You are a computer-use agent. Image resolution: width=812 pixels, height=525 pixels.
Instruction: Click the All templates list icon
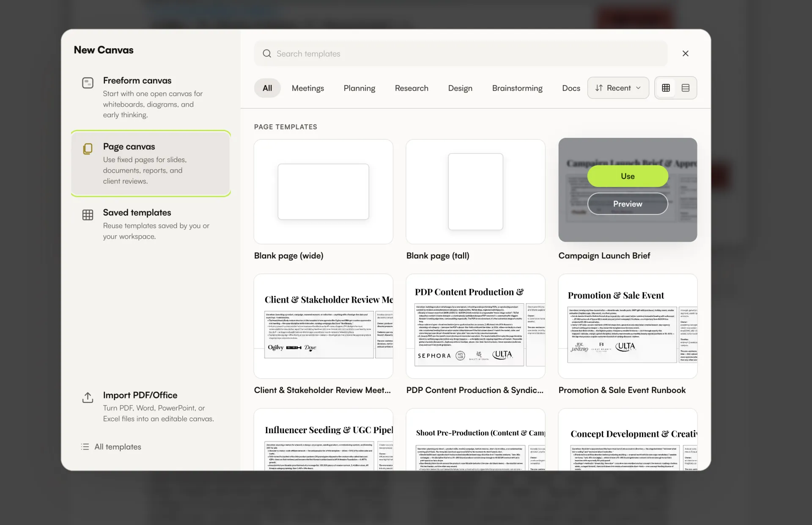[85, 447]
